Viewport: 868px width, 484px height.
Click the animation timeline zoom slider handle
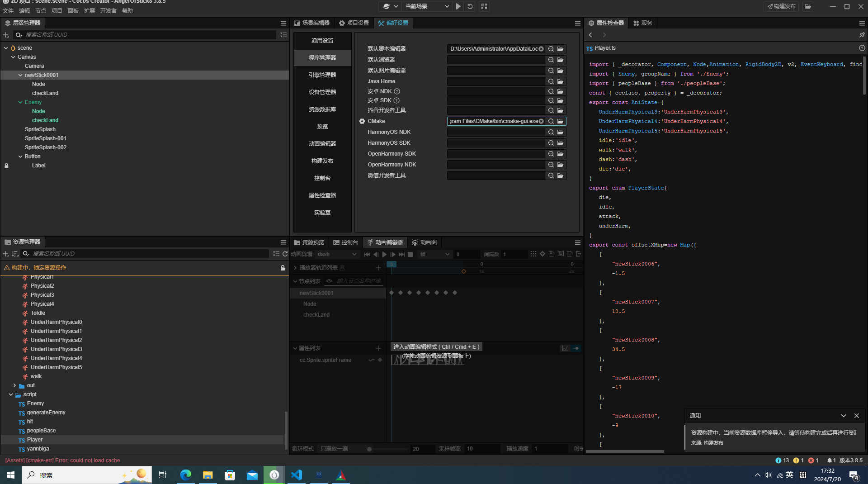tap(369, 449)
